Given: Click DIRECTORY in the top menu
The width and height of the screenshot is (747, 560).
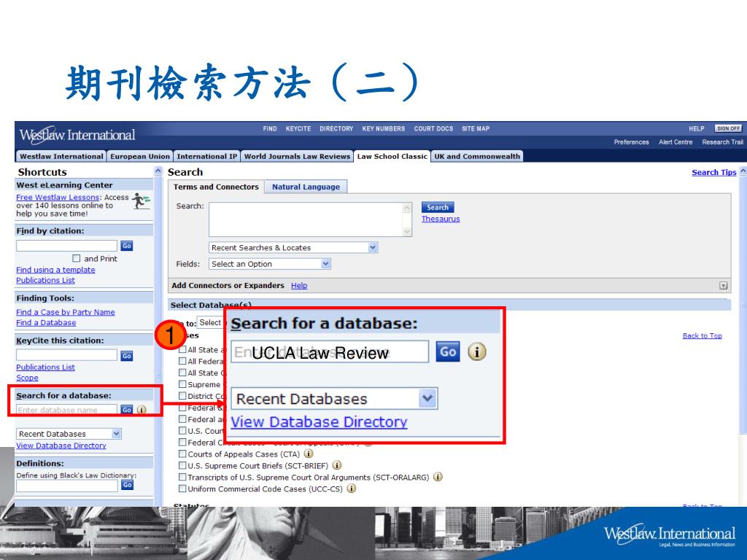Looking at the screenshot, I should tap(336, 128).
